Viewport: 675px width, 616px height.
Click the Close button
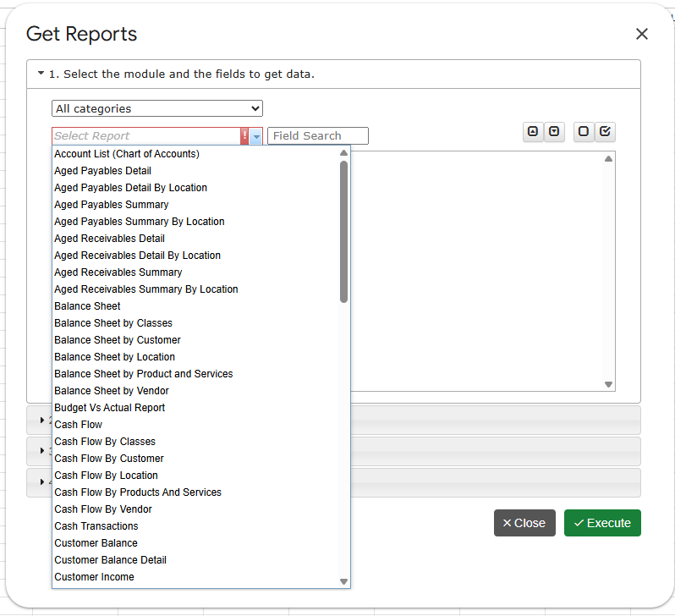524,523
